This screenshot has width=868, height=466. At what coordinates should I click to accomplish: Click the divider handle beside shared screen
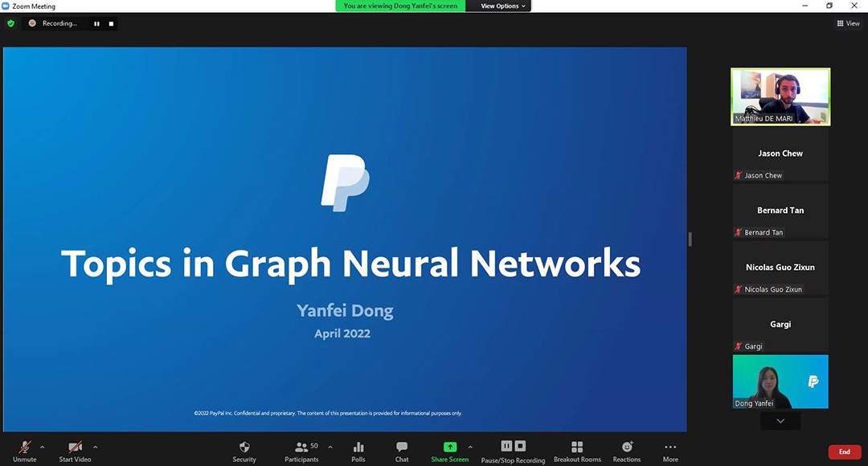tap(690, 239)
